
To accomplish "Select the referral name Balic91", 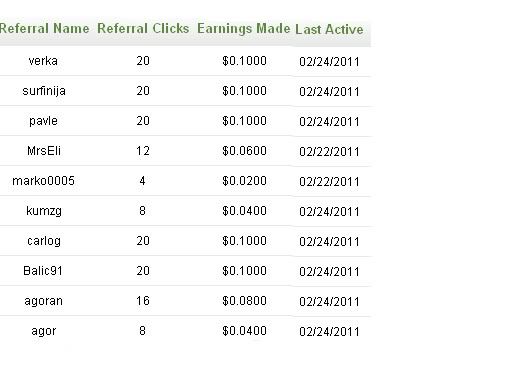I will 43,271.
